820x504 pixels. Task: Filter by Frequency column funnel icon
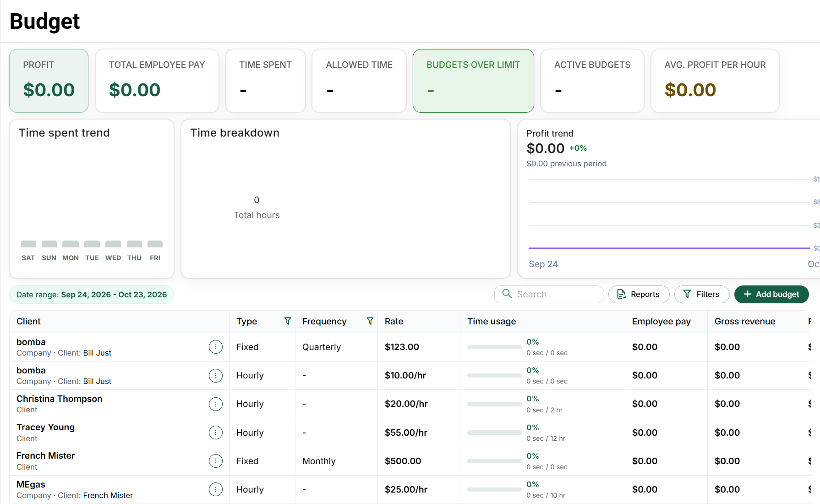click(370, 321)
